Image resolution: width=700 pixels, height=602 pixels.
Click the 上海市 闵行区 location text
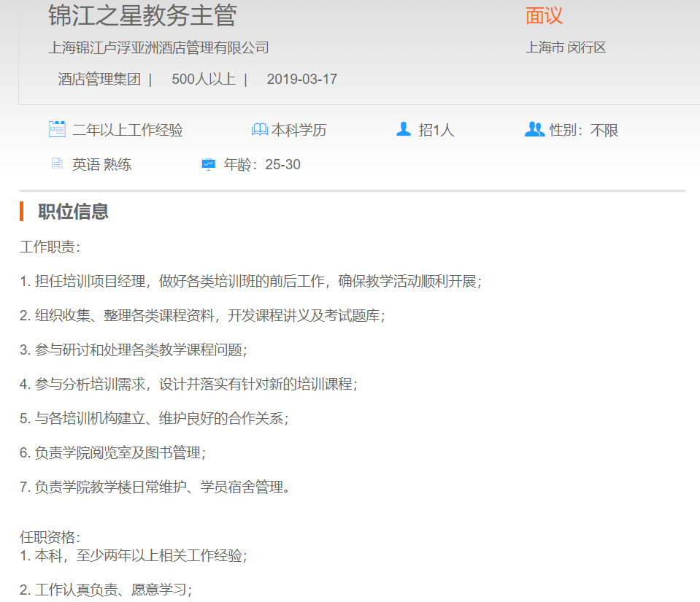pyautogui.click(x=566, y=48)
